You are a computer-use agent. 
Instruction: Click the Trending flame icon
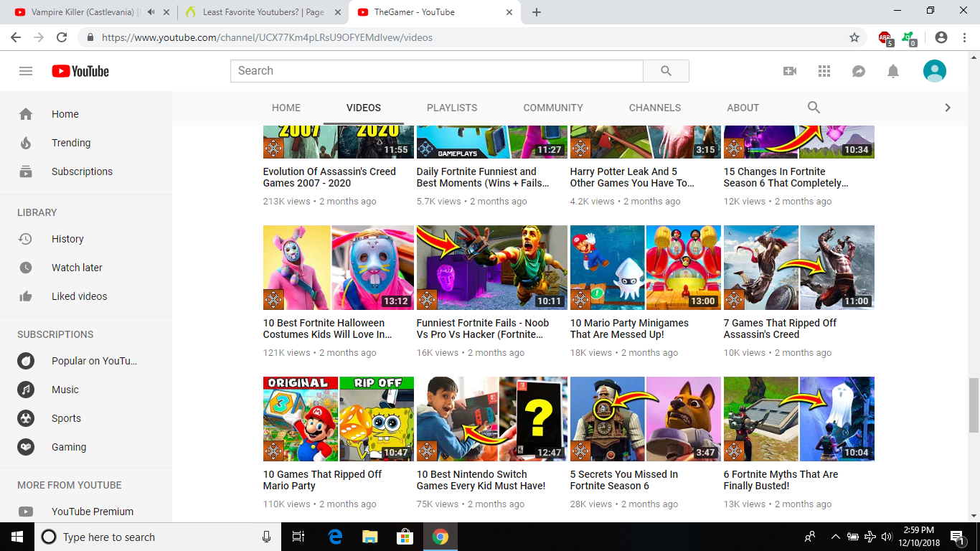(26, 143)
